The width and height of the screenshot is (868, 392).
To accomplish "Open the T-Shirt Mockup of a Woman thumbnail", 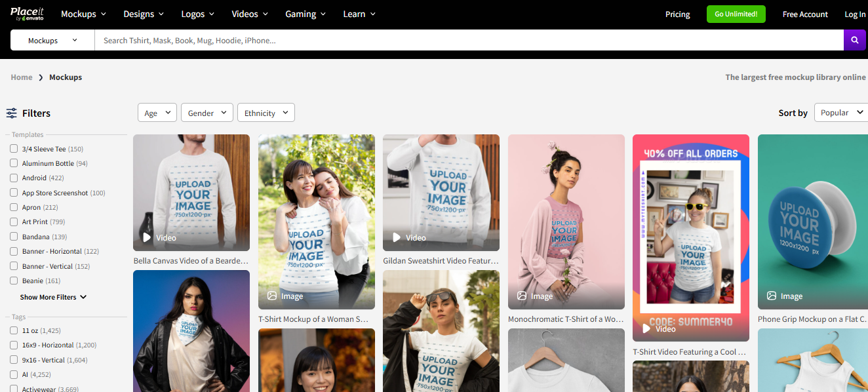I will click(x=317, y=222).
